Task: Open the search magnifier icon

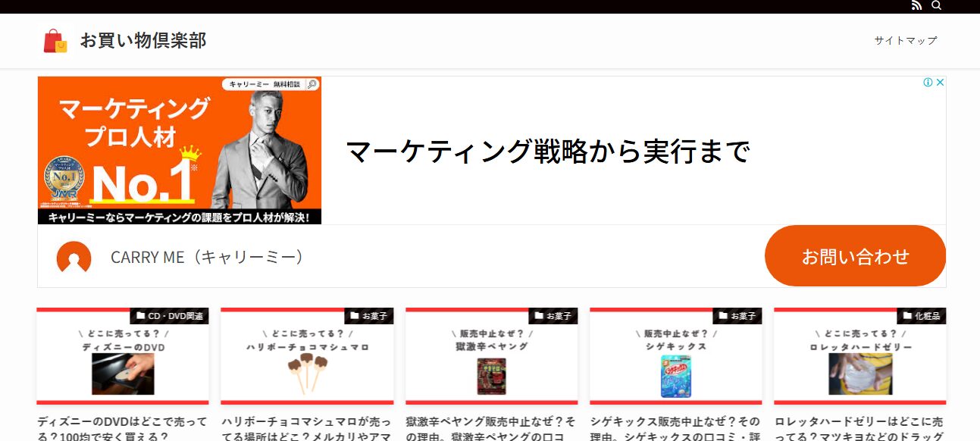Action: (936, 6)
